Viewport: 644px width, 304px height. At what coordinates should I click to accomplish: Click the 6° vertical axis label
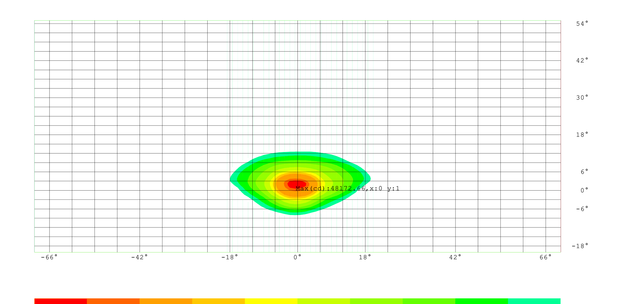click(x=585, y=172)
